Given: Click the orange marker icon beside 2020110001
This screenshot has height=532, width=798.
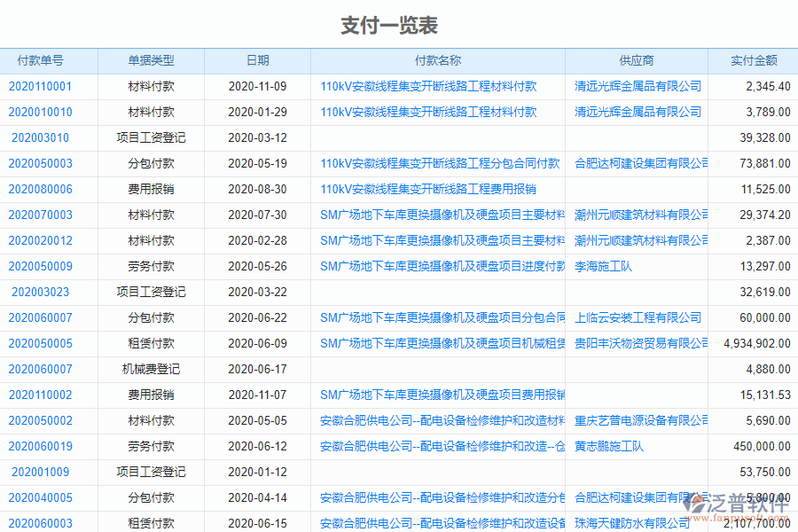Looking at the screenshot, I should coord(9,87).
